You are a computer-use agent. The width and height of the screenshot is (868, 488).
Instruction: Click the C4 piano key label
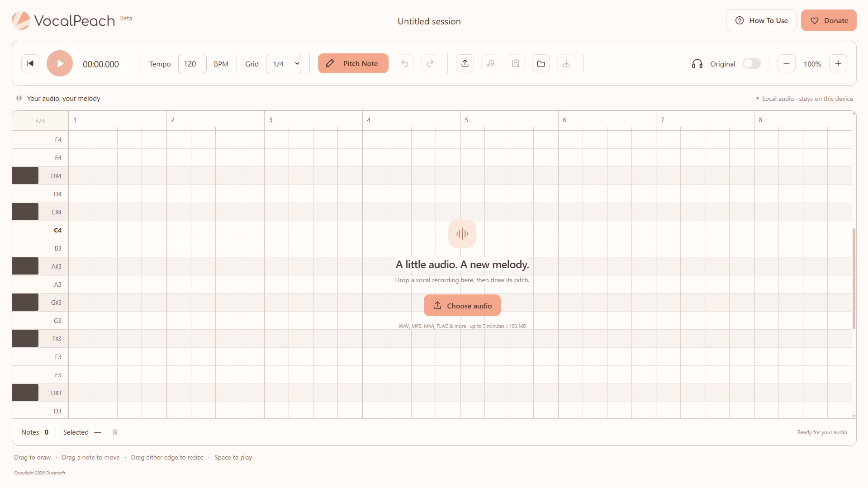[x=57, y=230]
